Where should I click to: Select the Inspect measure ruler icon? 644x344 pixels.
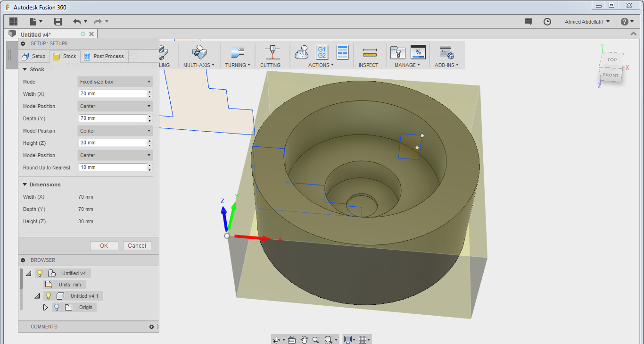click(x=370, y=53)
